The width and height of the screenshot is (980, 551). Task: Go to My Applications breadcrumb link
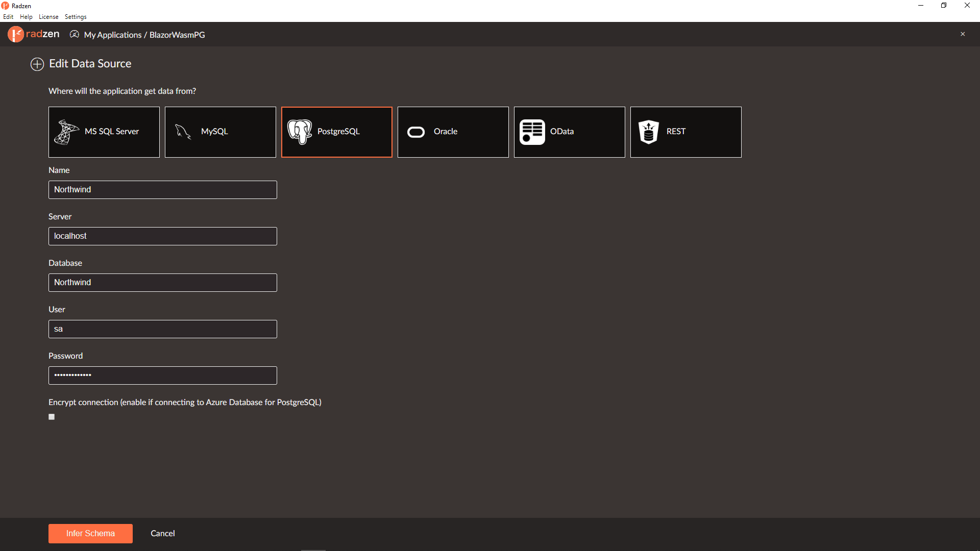pyautogui.click(x=113, y=35)
